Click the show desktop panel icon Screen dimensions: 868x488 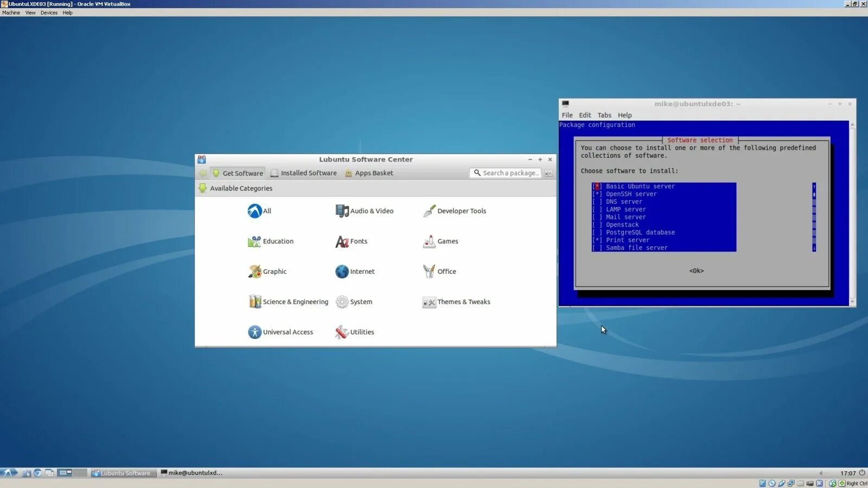[x=49, y=473]
